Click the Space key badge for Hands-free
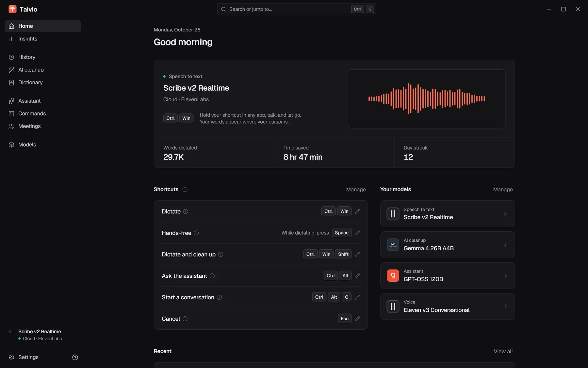 (342, 233)
